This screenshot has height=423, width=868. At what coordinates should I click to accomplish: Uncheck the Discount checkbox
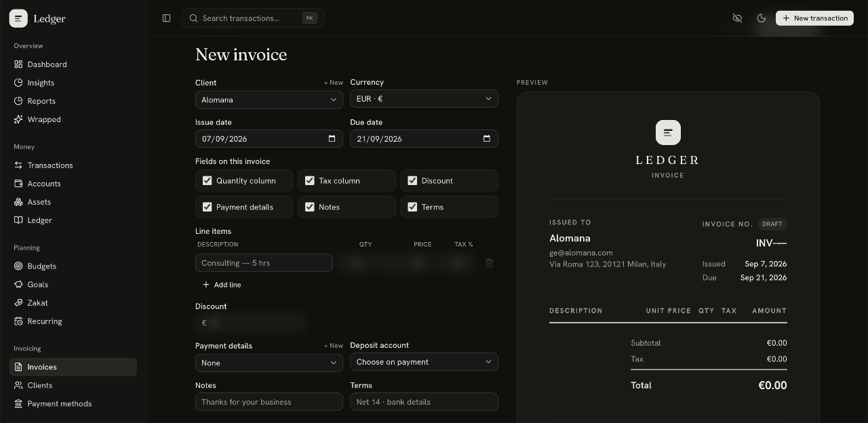[x=412, y=181]
